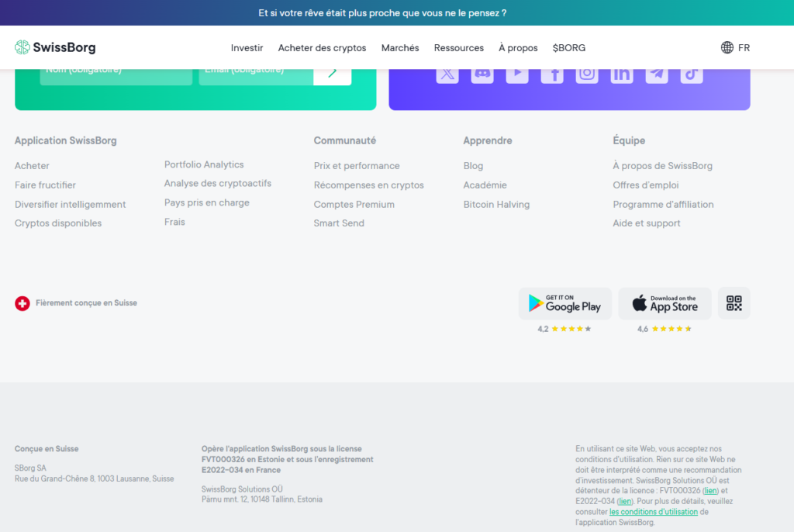The height and width of the screenshot is (532, 794).
Task: Open the Bitcoin Halving link
Action: coord(496,204)
